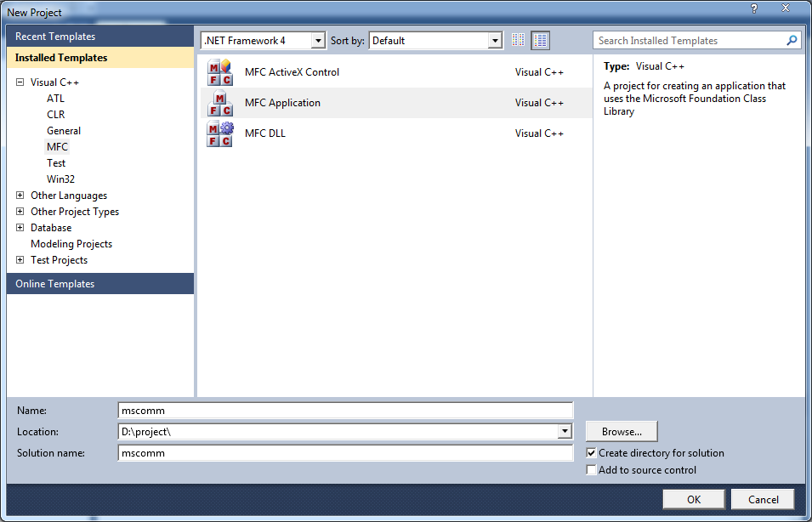
Task: Select the ATL category
Action: (55, 99)
